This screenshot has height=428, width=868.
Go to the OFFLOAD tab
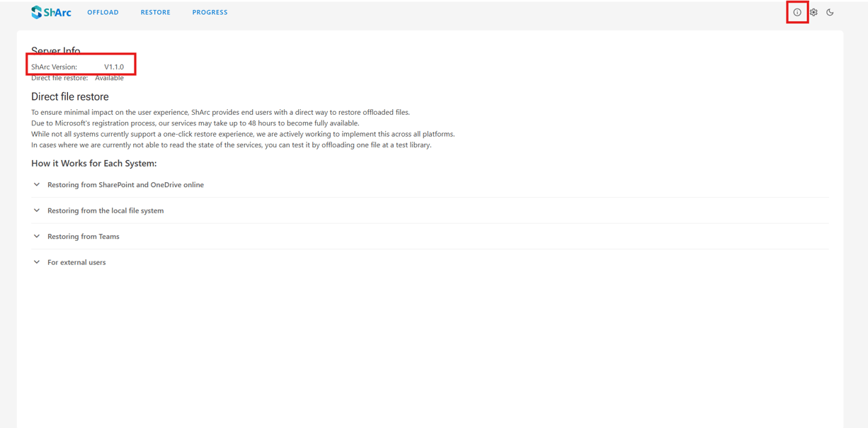point(103,12)
